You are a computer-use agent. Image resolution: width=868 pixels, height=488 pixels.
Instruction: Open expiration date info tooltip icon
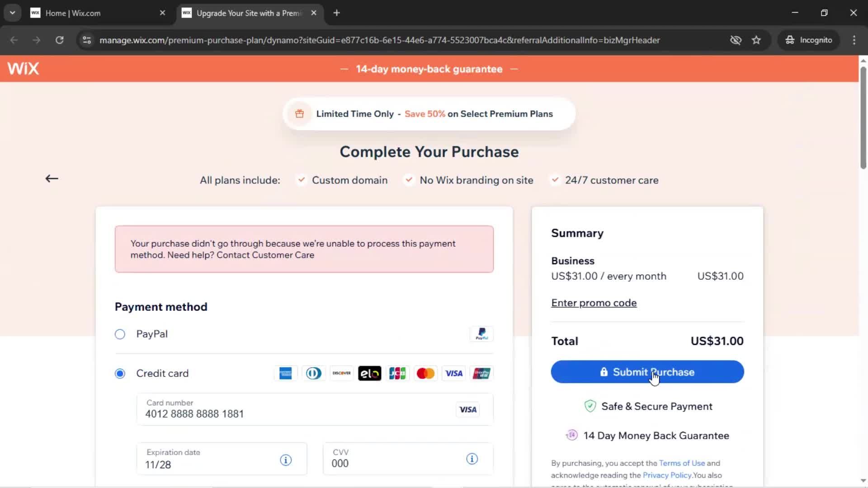(286, 460)
